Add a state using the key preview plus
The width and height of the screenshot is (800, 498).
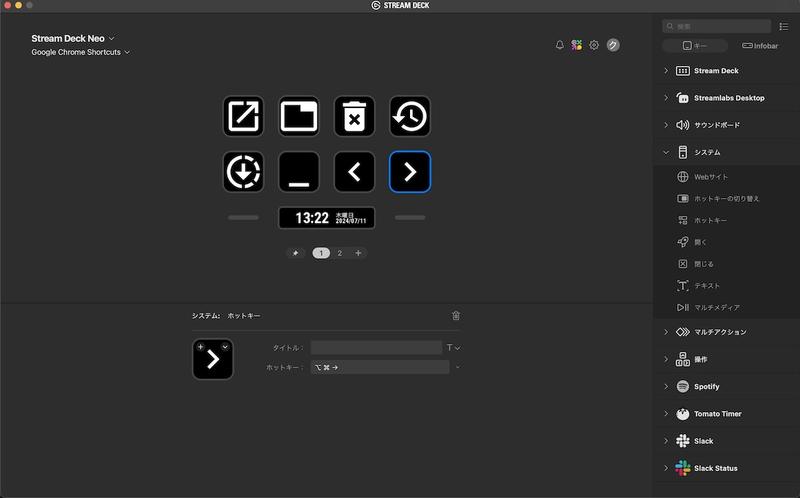201,347
